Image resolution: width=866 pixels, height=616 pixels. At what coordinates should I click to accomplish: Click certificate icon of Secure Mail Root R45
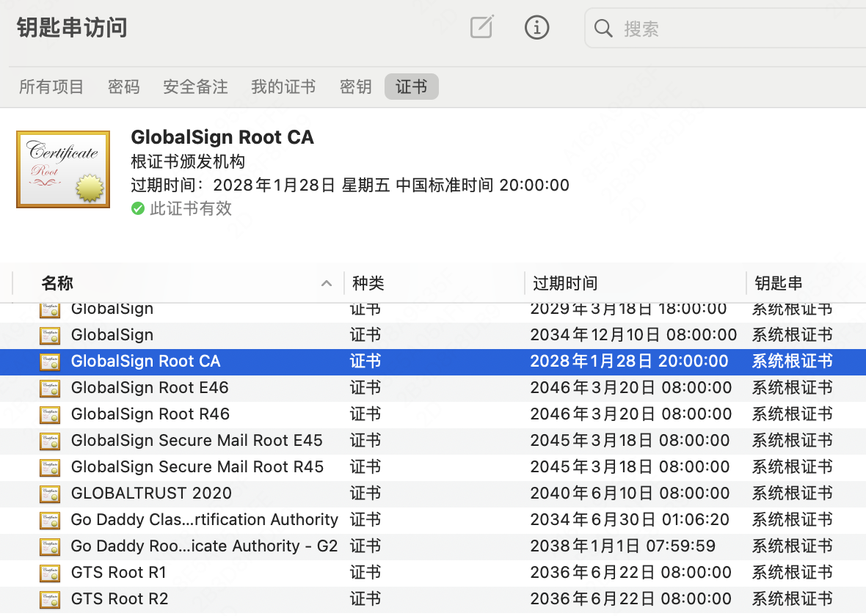point(50,468)
